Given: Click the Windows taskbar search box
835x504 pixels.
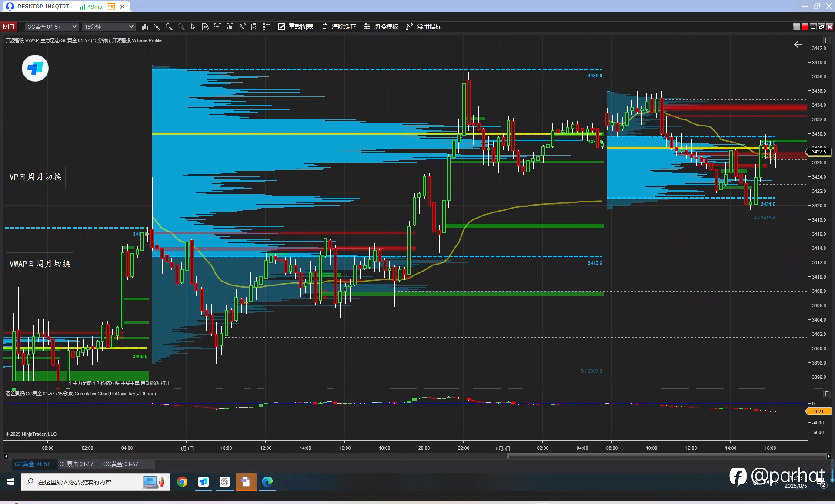Looking at the screenshot, I should 96,482.
